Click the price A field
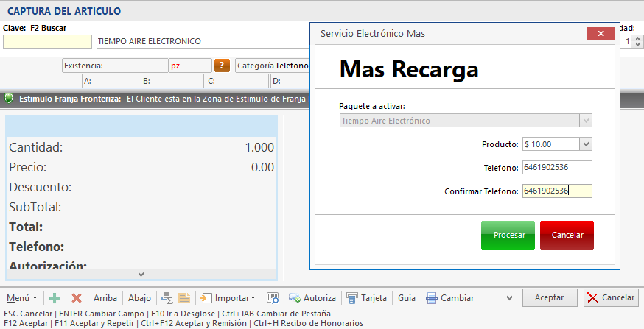 (x=111, y=81)
